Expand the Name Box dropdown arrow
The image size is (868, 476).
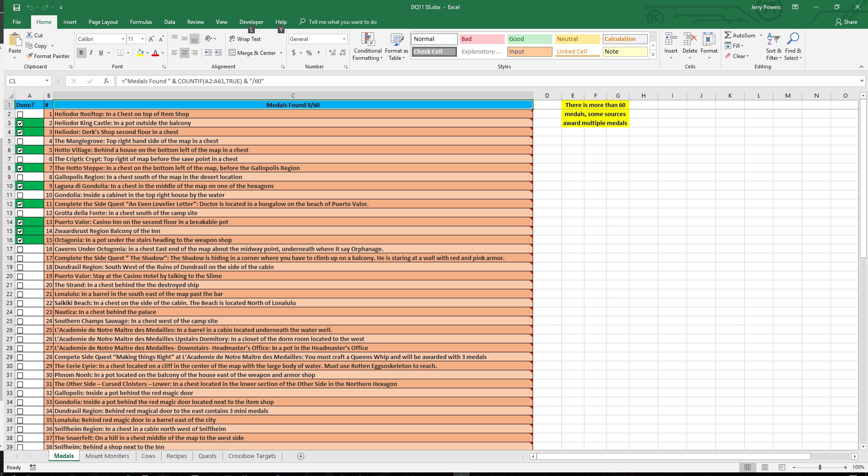coord(47,81)
